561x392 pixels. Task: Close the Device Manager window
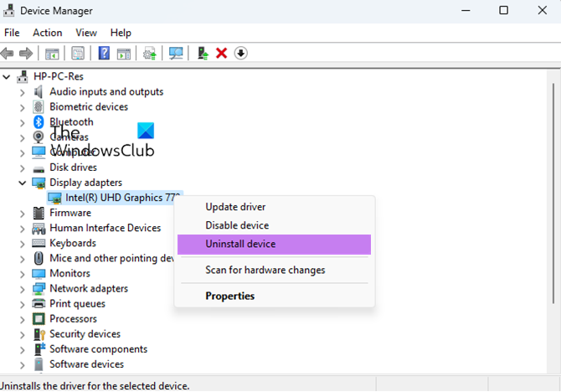click(x=542, y=10)
